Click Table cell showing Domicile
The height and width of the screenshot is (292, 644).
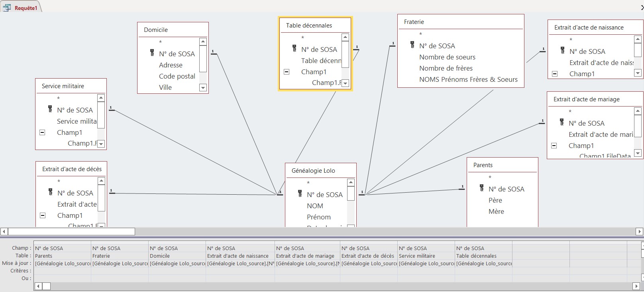[177, 256]
